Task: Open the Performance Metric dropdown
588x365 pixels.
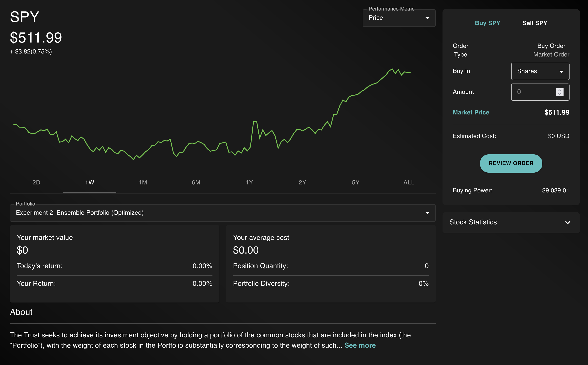Action: (399, 18)
